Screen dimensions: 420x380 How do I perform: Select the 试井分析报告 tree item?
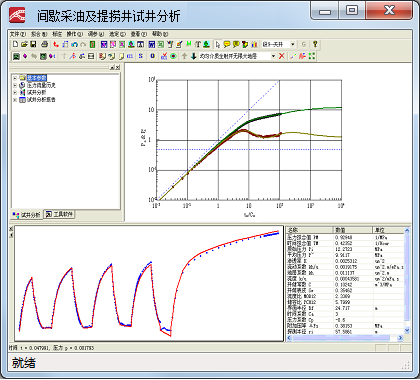pos(41,100)
